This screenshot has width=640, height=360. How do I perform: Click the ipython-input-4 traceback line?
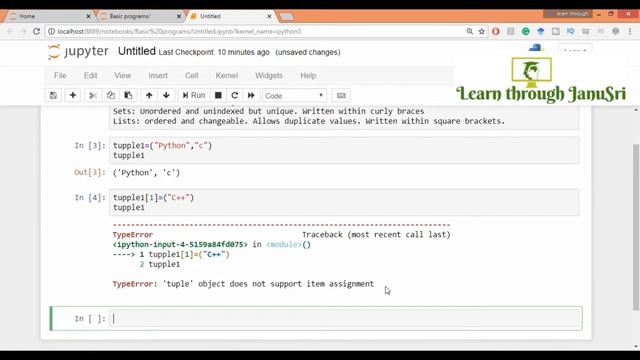pyautogui.click(x=212, y=244)
